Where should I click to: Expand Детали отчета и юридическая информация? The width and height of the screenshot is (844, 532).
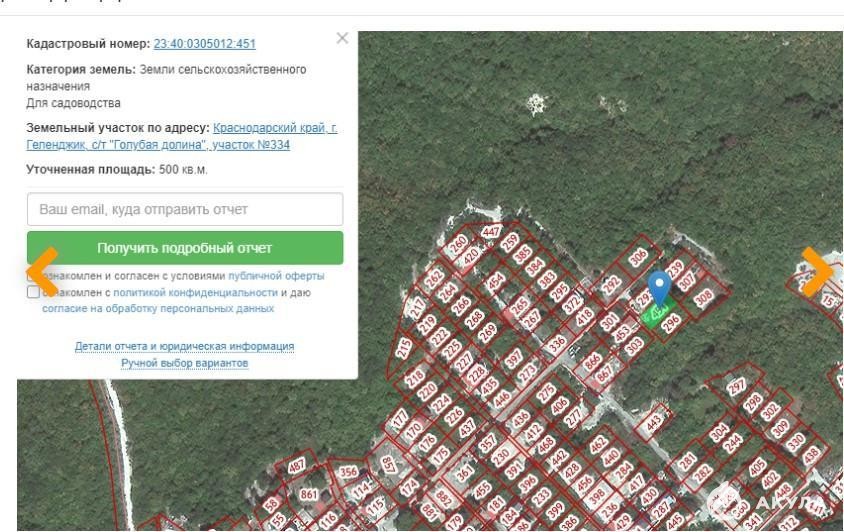click(185, 346)
